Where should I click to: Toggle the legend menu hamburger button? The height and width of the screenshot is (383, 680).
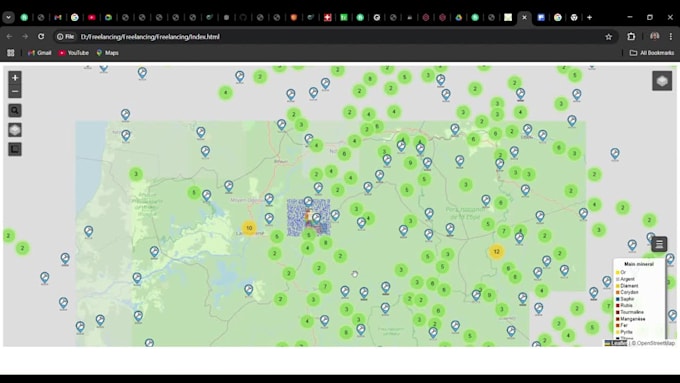click(659, 244)
